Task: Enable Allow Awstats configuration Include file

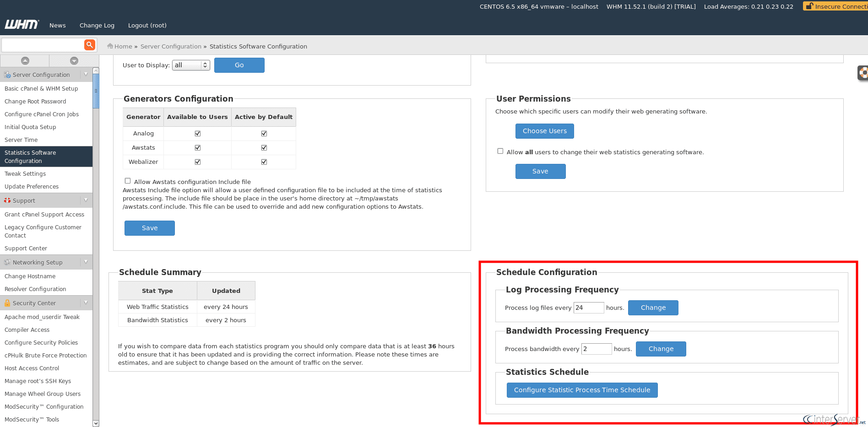Action: (128, 181)
